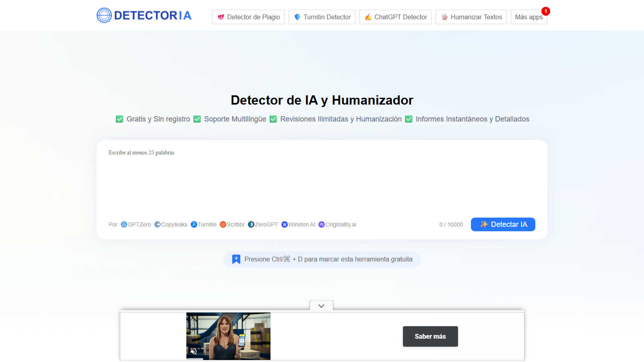Image resolution: width=644 pixels, height=362 pixels.
Task: Click the DetectorIA logo
Action: click(x=144, y=15)
